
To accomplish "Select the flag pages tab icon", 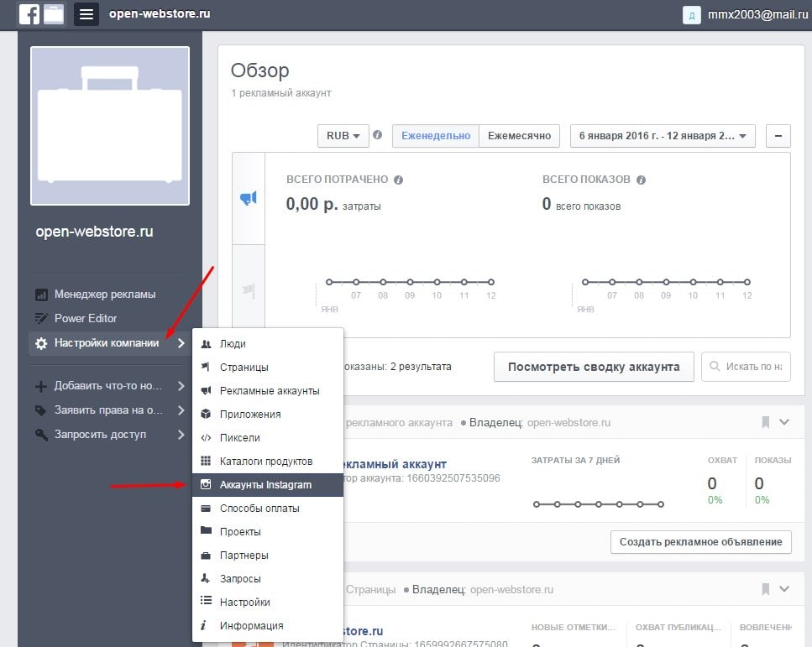I will click(x=249, y=290).
